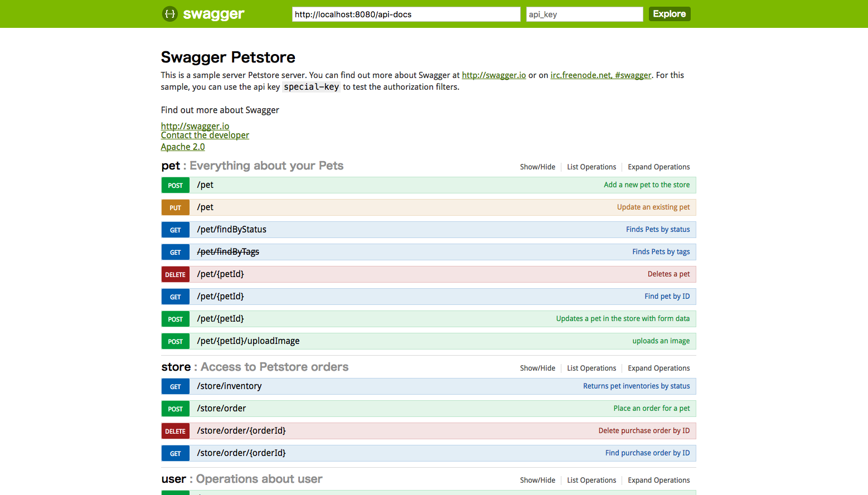Click 'Finds Pets by status' description
Screen dimensions: 868x495
(x=658, y=230)
